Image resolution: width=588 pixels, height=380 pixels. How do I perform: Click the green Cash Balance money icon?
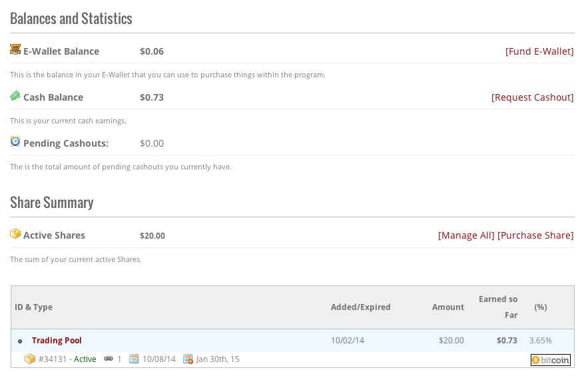[x=15, y=96]
